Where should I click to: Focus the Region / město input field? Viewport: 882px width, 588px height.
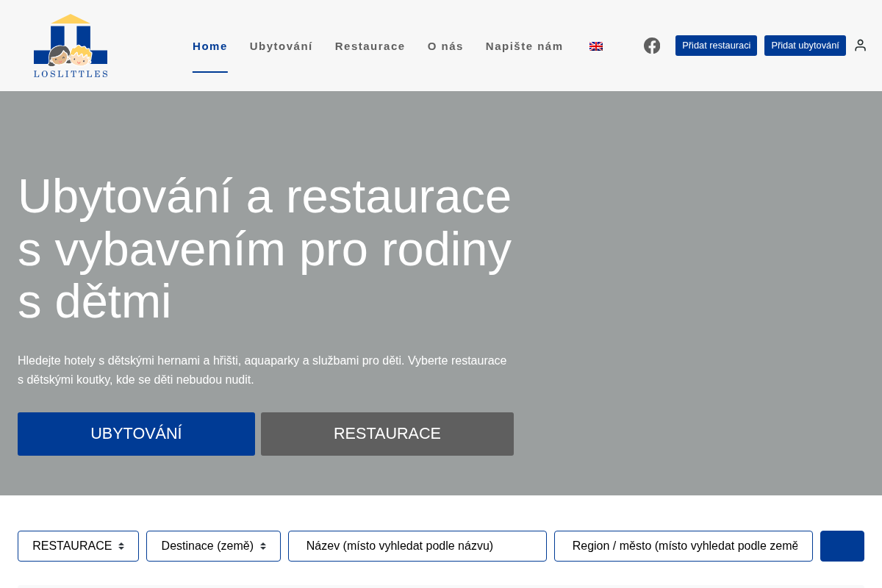pos(684,546)
